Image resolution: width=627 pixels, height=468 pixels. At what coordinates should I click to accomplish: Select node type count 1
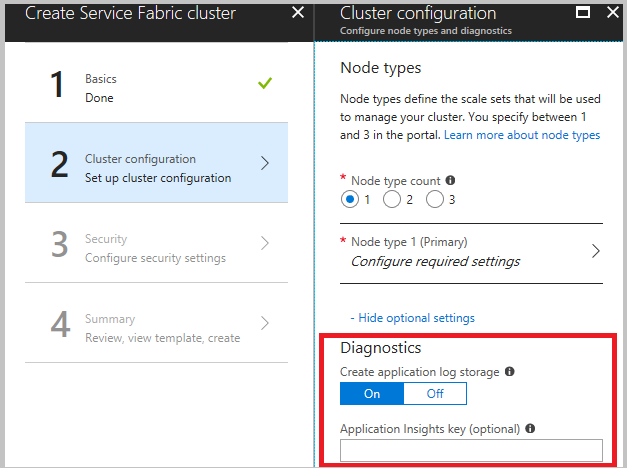(x=350, y=199)
